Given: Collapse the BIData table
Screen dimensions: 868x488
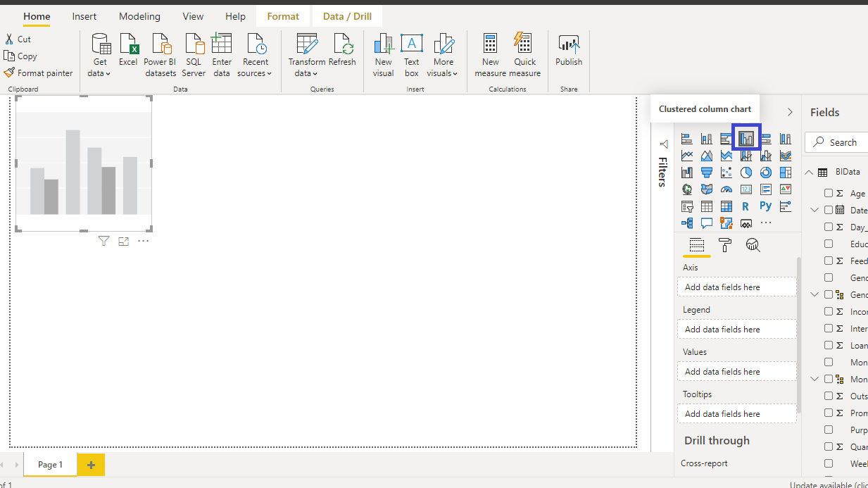Looking at the screenshot, I should [x=810, y=172].
